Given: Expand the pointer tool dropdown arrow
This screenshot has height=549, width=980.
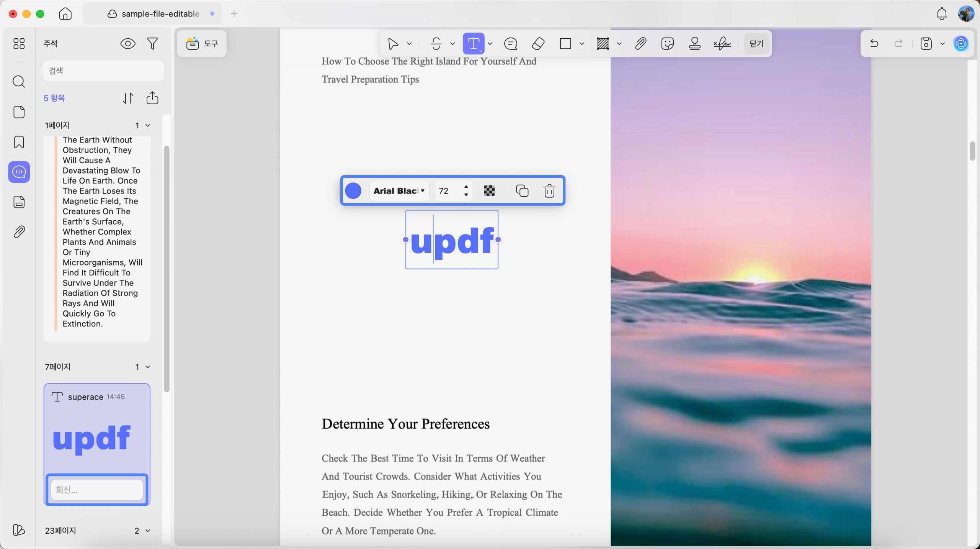Looking at the screenshot, I should tap(409, 44).
